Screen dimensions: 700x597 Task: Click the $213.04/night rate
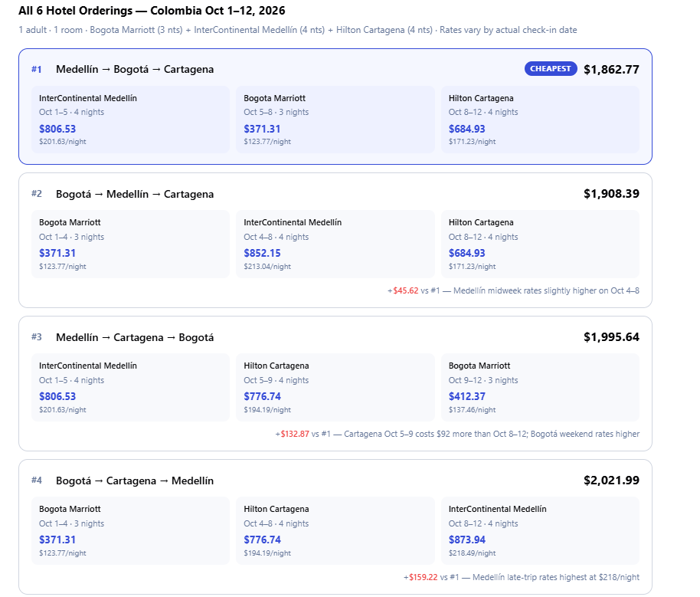pos(267,267)
